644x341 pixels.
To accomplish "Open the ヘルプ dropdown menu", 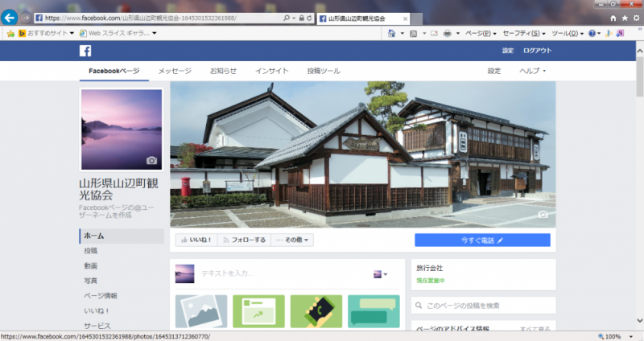I will tap(533, 71).
